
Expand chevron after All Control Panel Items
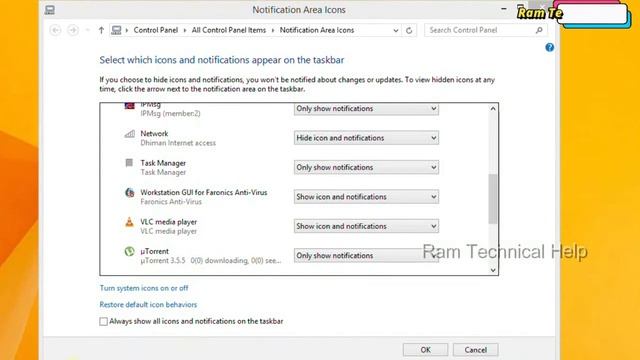point(273,30)
